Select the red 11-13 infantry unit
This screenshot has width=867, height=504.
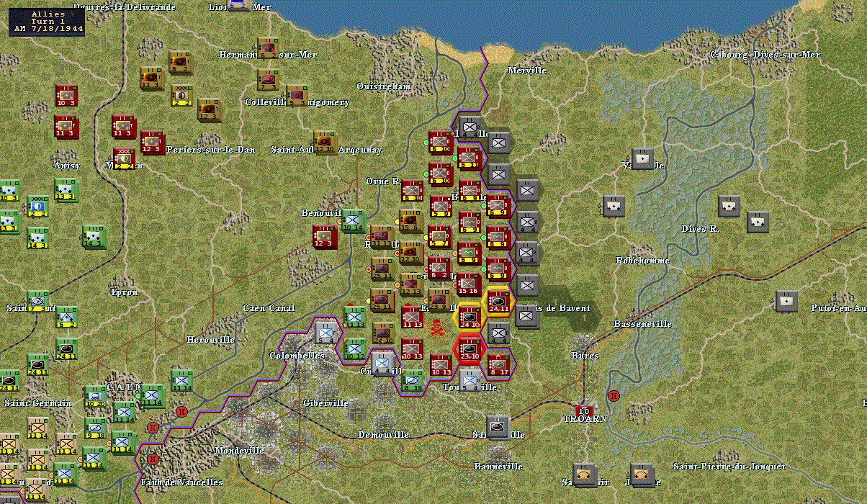click(412, 317)
